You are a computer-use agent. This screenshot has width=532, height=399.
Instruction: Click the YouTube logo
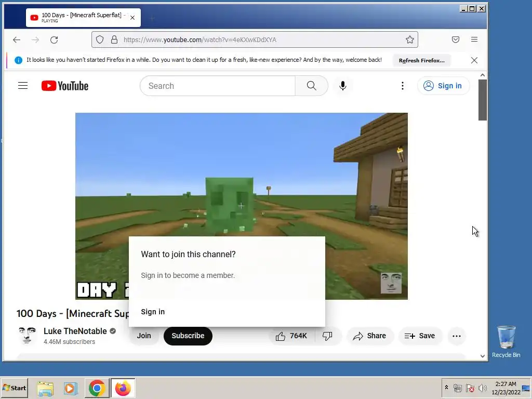[65, 86]
